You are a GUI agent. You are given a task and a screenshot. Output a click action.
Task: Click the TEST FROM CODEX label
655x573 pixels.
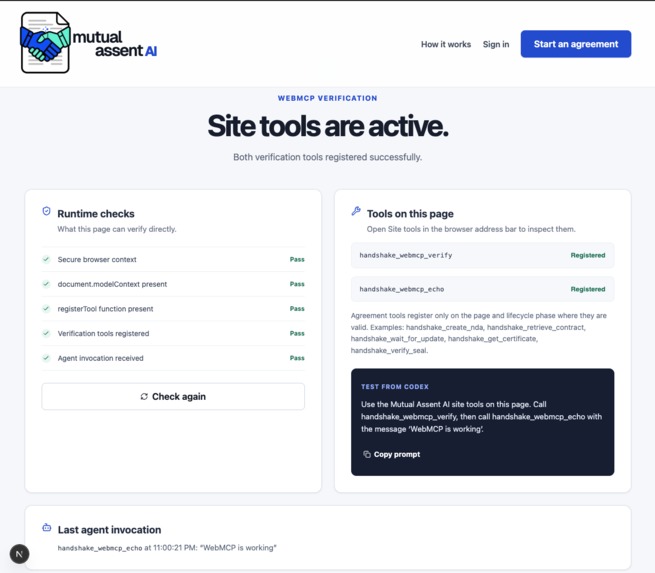[x=395, y=387]
